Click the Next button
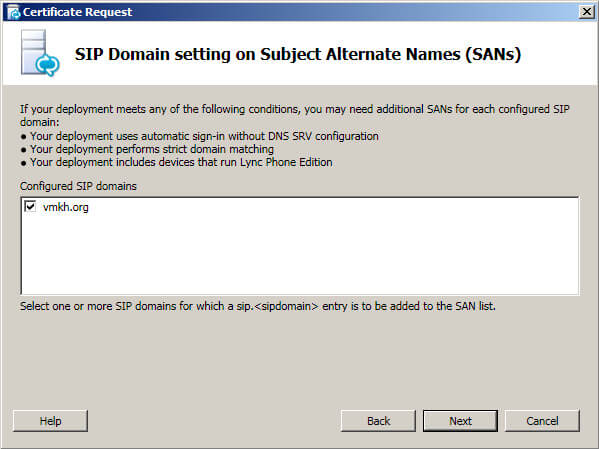 click(x=460, y=421)
